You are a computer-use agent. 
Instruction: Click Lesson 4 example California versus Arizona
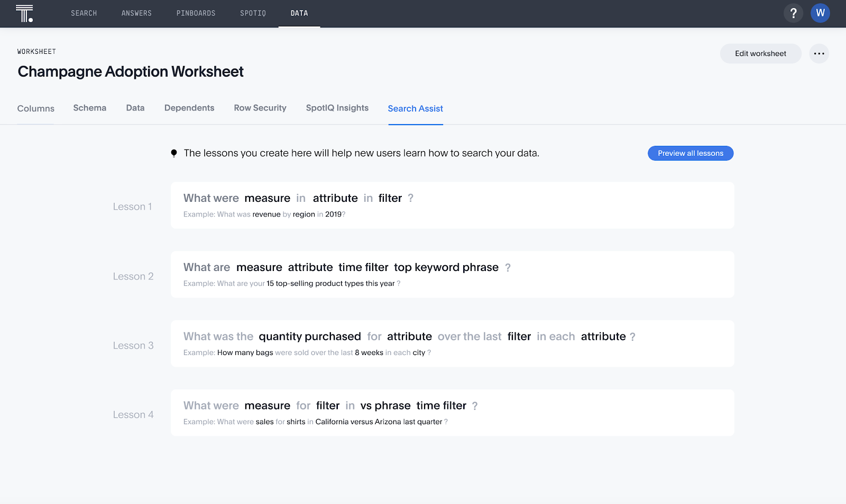[x=316, y=422]
